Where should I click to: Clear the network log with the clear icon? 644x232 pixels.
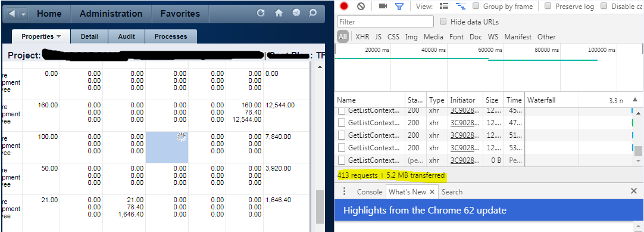pos(361,6)
